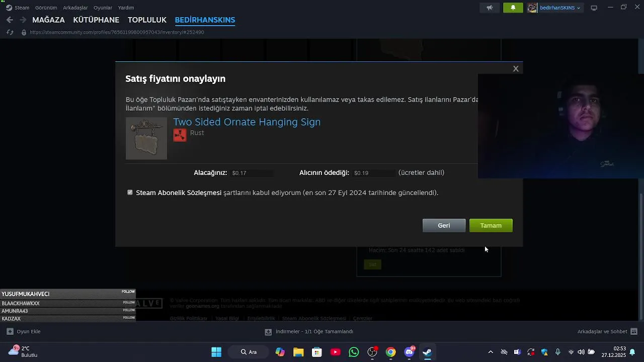The image size is (644, 362).
Task: Follow AMUNRA43 in overlay list
Action: tap(129, 310)
